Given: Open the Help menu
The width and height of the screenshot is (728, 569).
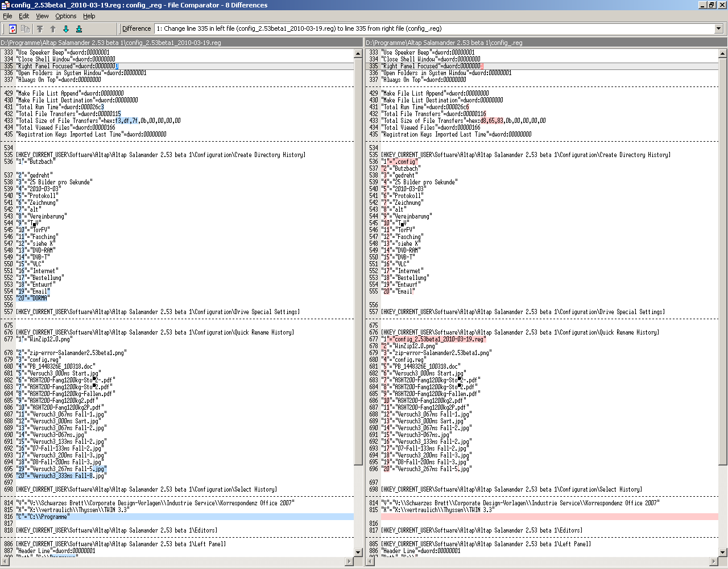Looking at the screenshot, I should pyautogui.click(x=89, y=16).
